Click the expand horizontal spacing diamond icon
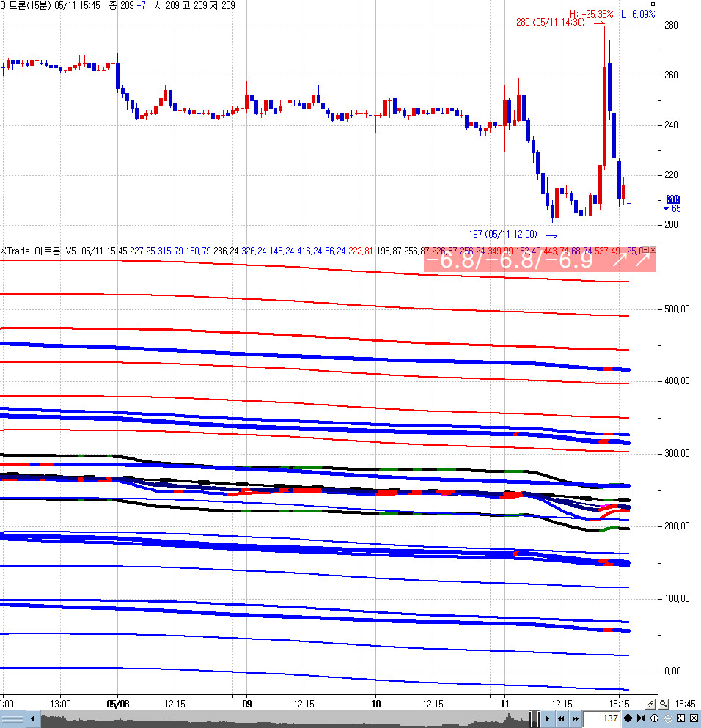 coord(628,719)
